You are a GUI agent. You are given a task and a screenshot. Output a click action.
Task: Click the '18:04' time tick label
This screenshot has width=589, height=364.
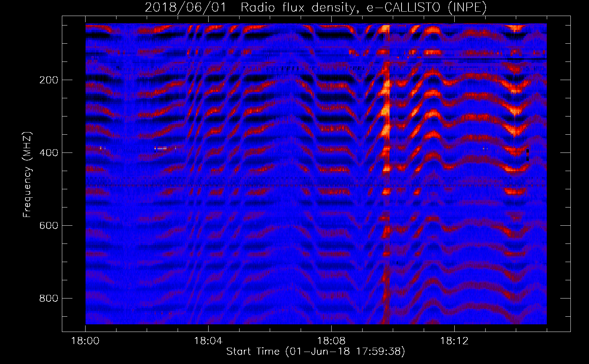pyautogui.click(x=208, y=341)
